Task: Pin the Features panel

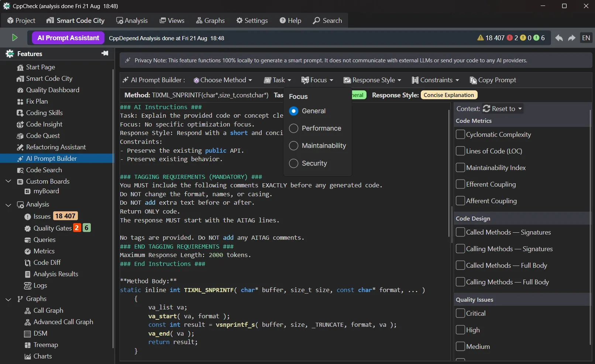Action: click(x=105, y=53)
